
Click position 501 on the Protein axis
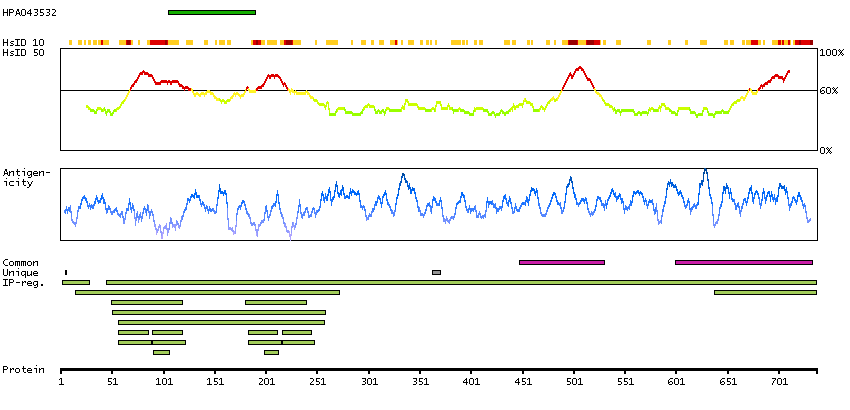[574, 381]
